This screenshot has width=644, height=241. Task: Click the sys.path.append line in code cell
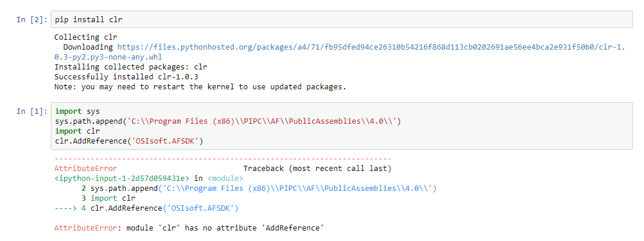point(228,121)
